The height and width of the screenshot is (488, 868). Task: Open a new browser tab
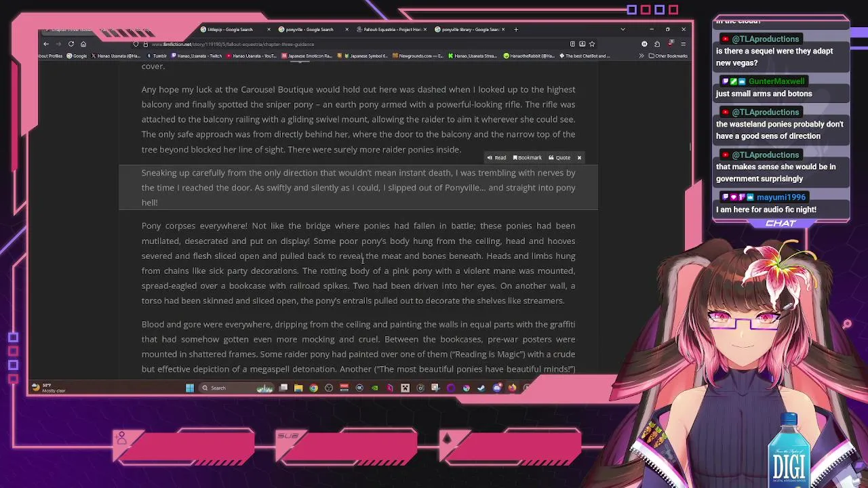(516, 29)
